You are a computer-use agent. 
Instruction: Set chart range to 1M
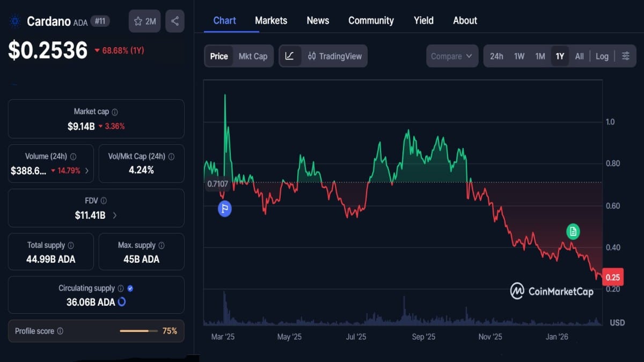tap(540, 56)
